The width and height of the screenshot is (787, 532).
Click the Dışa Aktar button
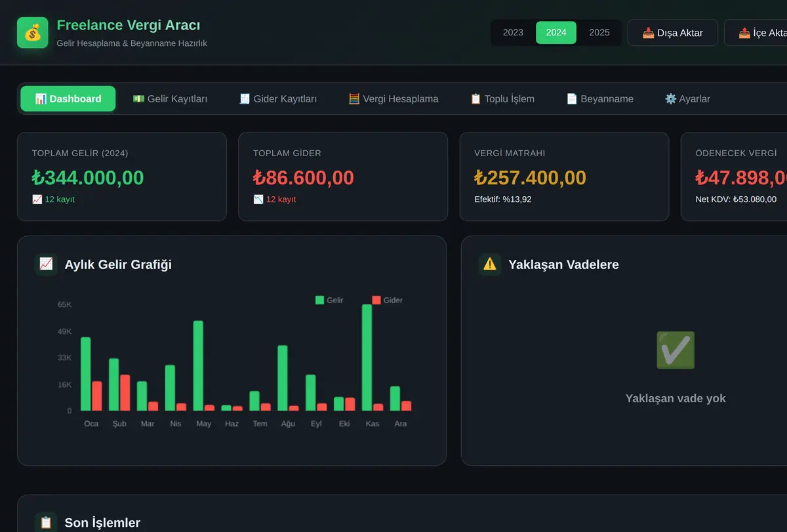click(x=673, y=33)
